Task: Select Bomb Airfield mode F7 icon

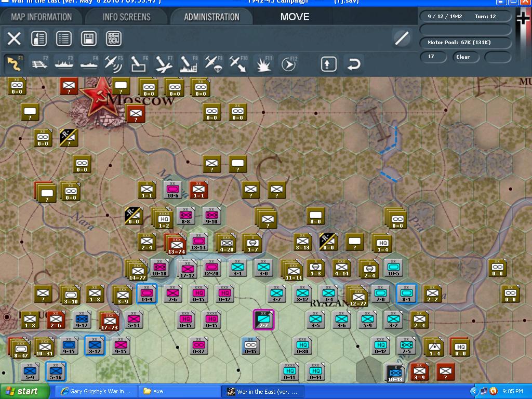Action: (164, 63)
